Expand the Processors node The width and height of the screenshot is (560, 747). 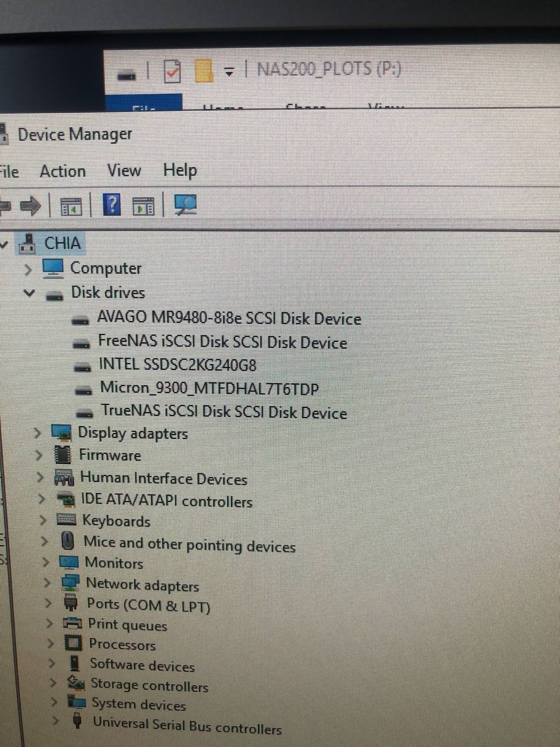click(51, 644)
